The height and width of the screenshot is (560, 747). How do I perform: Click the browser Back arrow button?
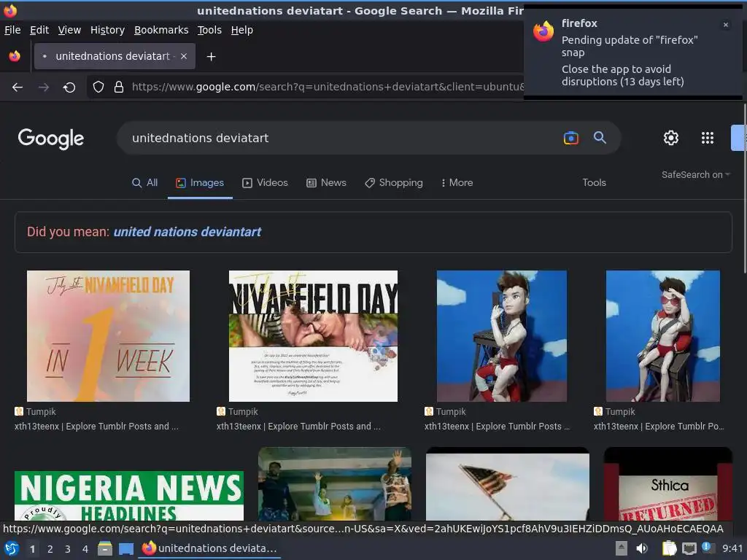(x=18, y=87)
